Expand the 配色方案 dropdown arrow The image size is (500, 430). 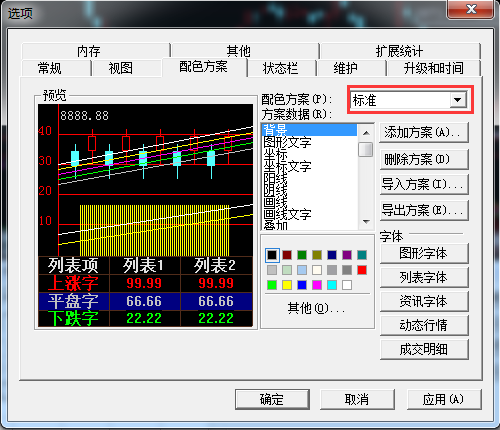(x=458, y=100)
